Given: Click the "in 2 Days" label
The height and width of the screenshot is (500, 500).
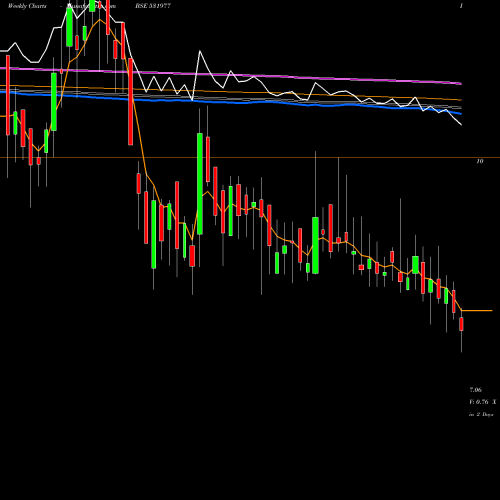Looking at the screenshot, I should coord(481,415).
